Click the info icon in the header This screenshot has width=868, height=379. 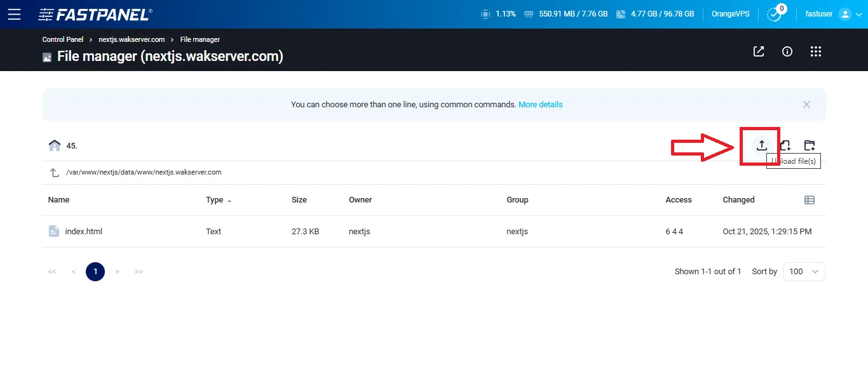coord(787,51)
